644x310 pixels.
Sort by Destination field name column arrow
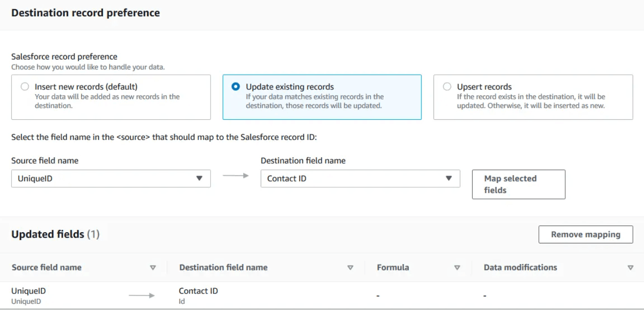350,268
